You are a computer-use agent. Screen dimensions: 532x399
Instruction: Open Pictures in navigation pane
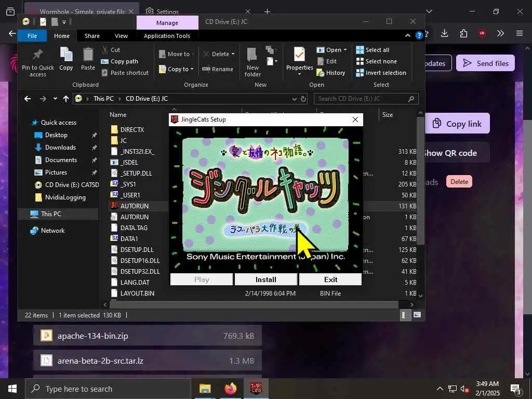click(x=56, y=172)
